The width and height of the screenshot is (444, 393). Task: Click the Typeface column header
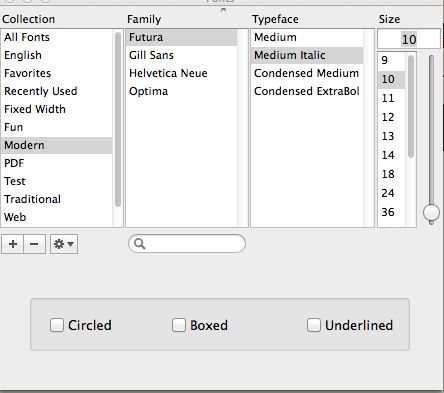coord(275,19)
